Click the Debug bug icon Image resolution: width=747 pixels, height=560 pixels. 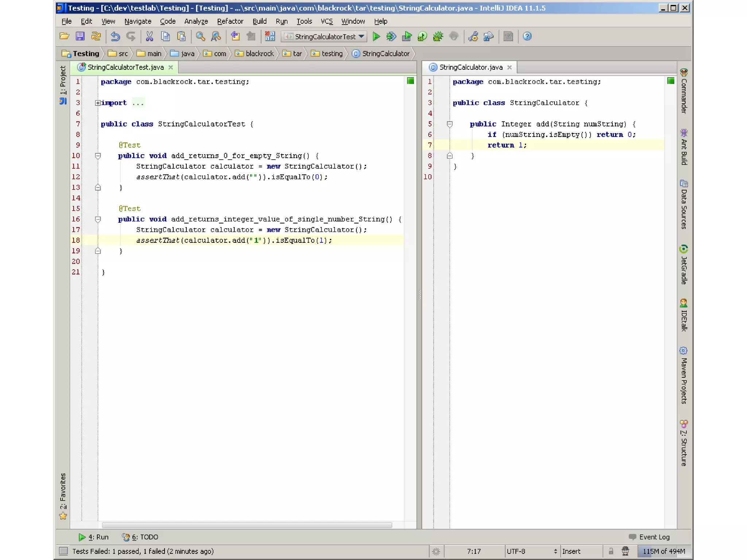coord(391,36)
